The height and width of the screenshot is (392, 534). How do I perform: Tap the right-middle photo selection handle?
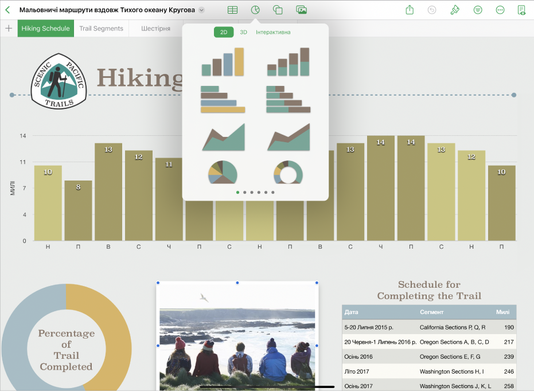[317, 346]
